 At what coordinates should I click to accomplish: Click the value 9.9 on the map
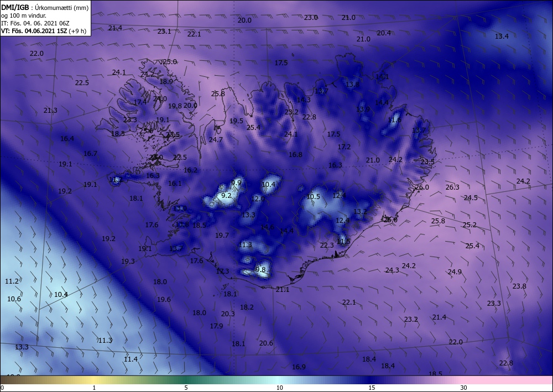(236, 182)
